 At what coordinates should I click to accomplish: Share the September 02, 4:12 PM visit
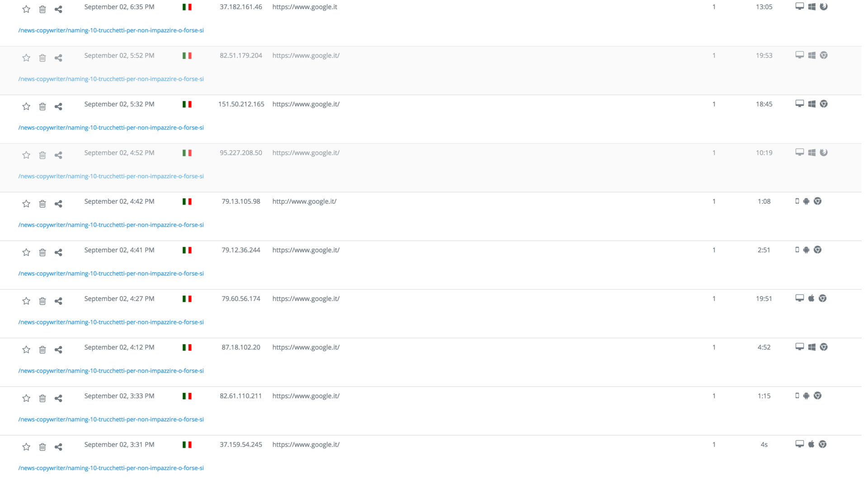pyautogui.click(x=58, y=350)
